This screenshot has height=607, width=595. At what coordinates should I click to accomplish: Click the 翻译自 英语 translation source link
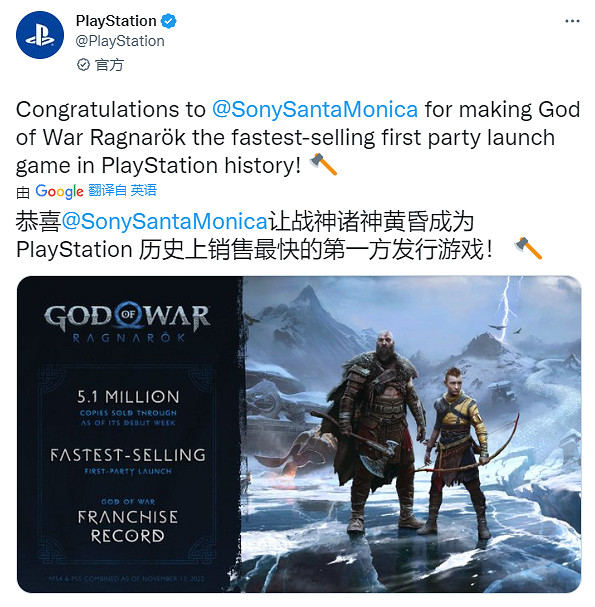click(x=122, y=190)
